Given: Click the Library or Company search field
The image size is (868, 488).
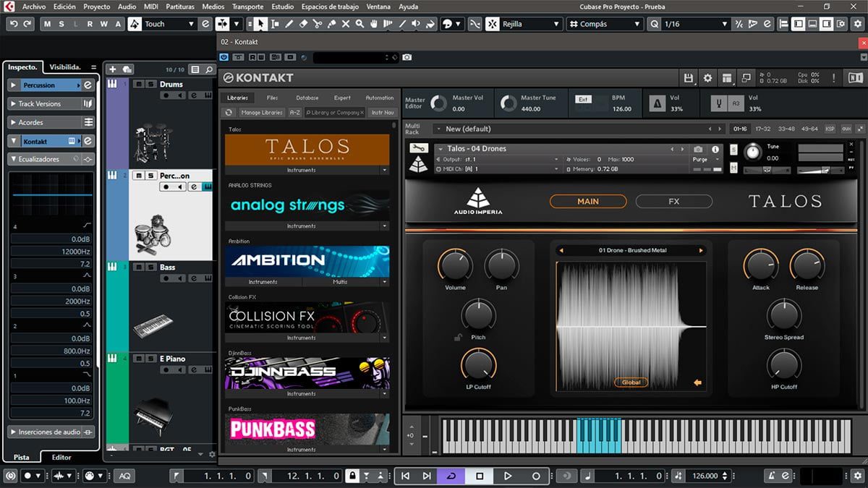Looking at the screenshot, I should pyautogui.click(x=334, y=113).
